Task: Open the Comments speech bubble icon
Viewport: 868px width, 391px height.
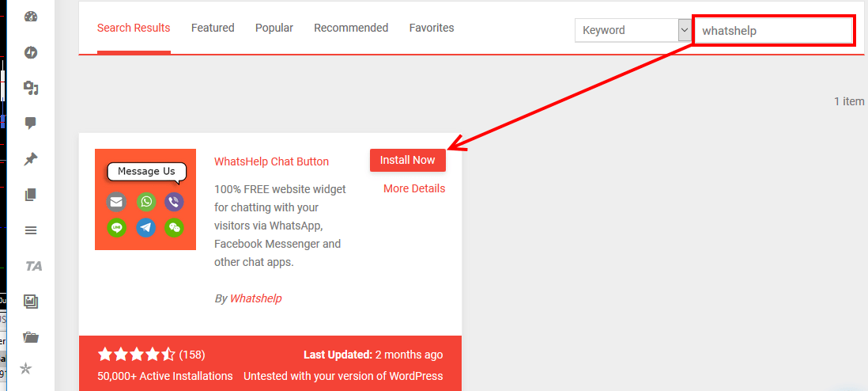Action: [x=31, y=123]
